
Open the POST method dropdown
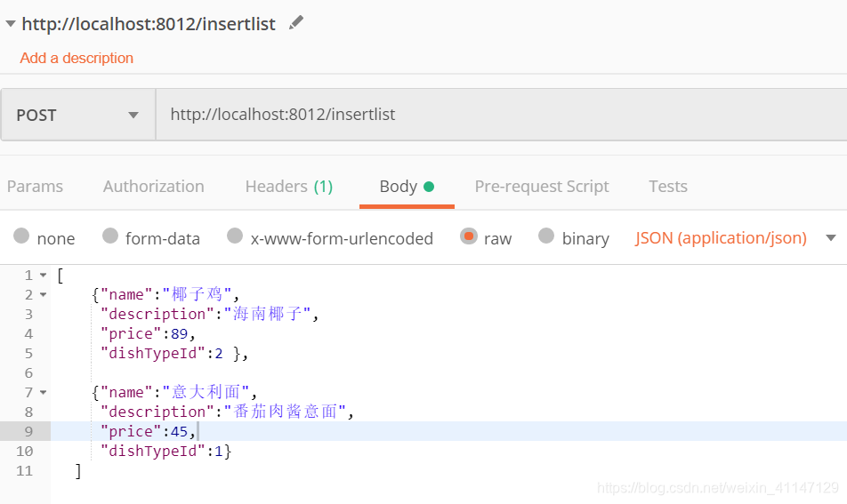pyautogui.click(x=78, y=115)
